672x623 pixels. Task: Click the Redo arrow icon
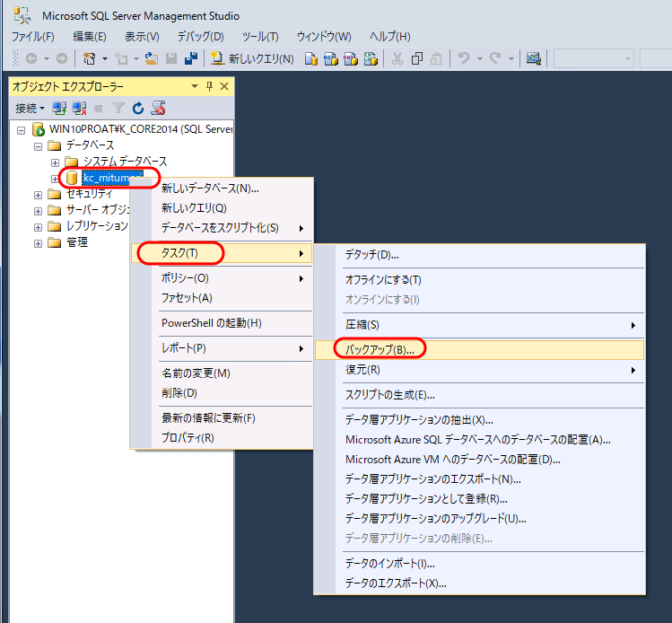coord(495,57)
